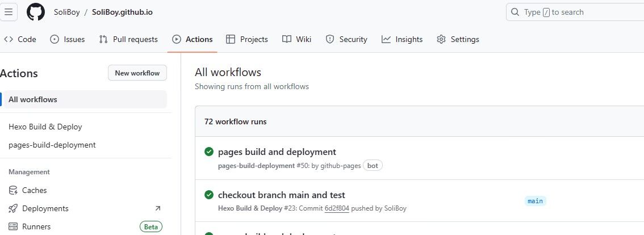Image resolution: width=644 pixels, height=235 pixels.
Task: Switch to the Projects tab
Action: 247,39
